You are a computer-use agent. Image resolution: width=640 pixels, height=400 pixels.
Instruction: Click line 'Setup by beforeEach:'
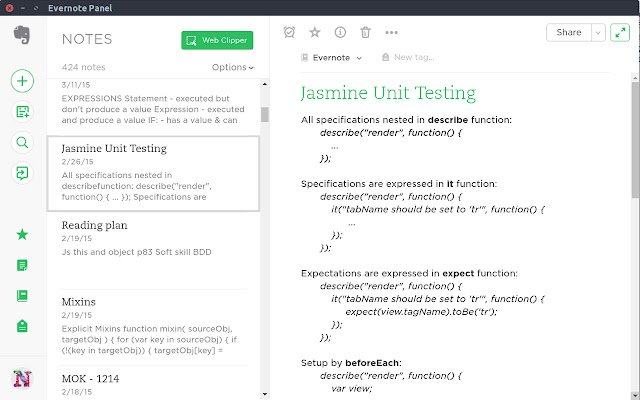pyautogui.click(x=351, y=363)
